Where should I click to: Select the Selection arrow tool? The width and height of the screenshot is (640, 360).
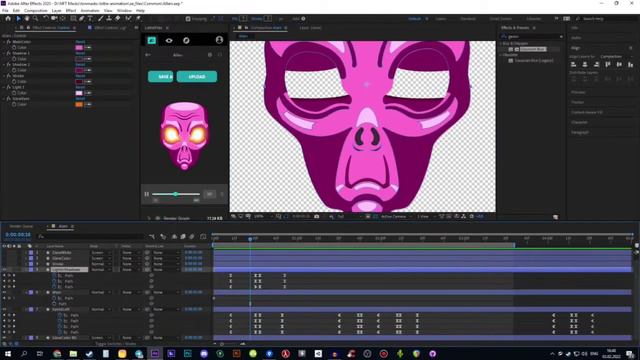click(x=18, y=18)
